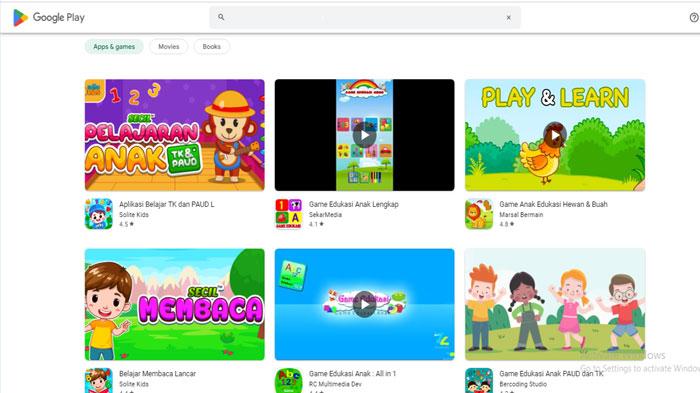Click the search magnifier icon
The height and width of the screenshot is (393, 700).
[x=221, y=17]
